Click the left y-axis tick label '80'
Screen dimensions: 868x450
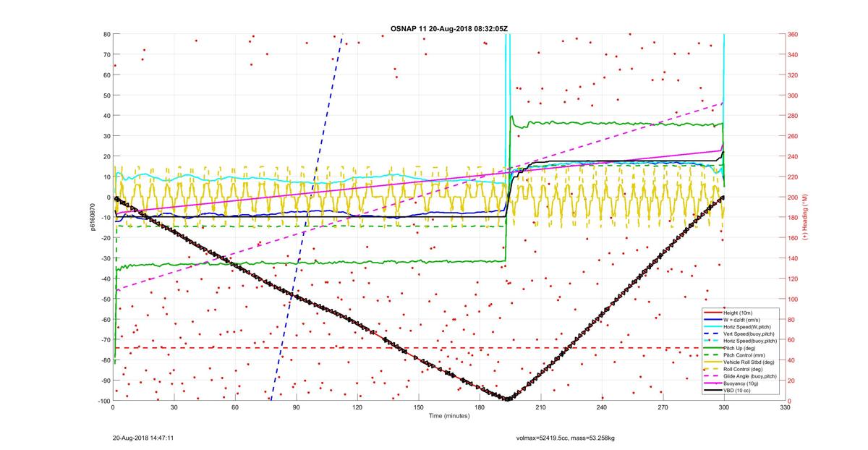click(x=106, y=34)
